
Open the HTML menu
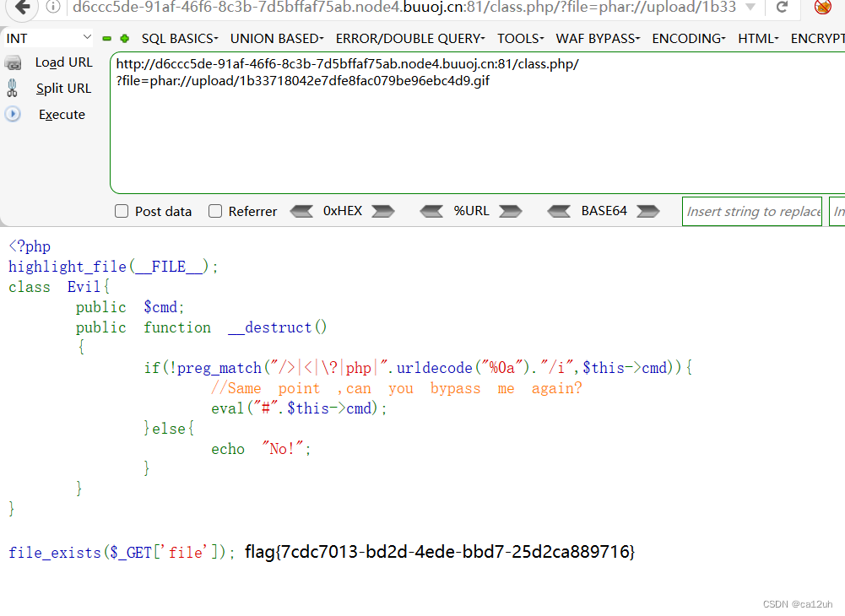click(x=758, y=39)
